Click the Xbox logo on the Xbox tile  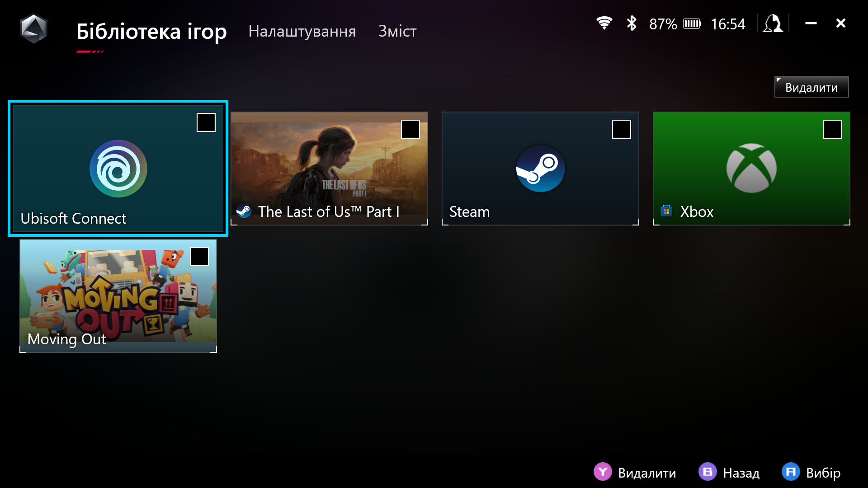click(751, 168)
